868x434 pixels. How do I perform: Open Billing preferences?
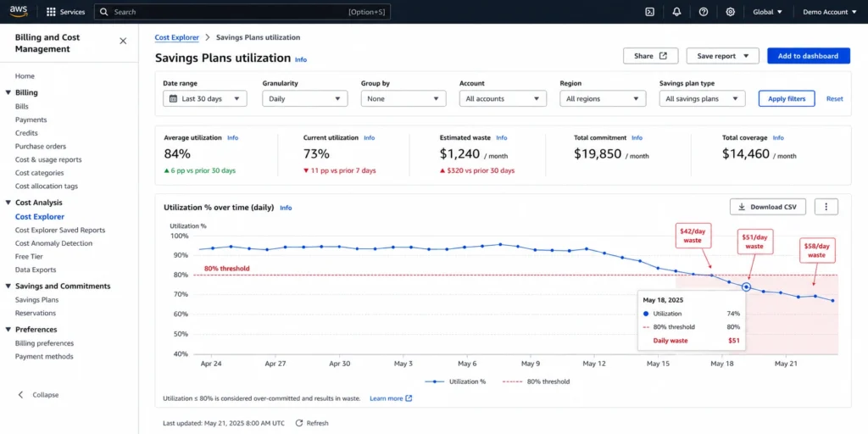44,343
